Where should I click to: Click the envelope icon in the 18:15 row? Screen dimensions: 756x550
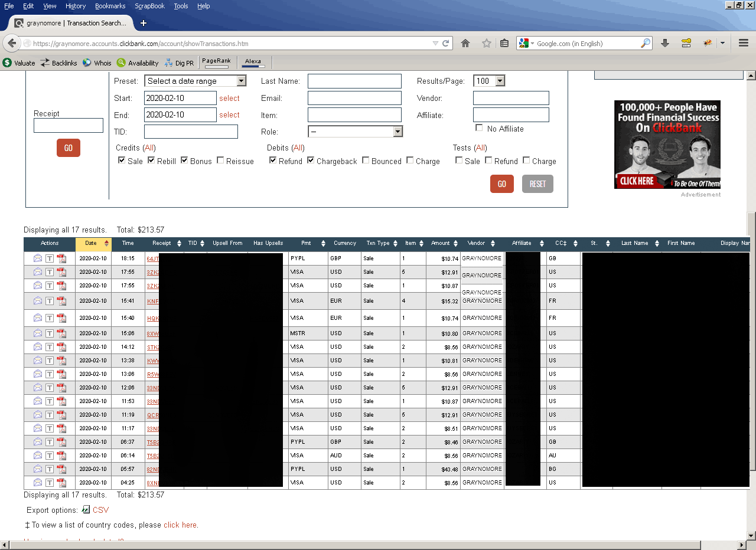click(x=38, y=258)
